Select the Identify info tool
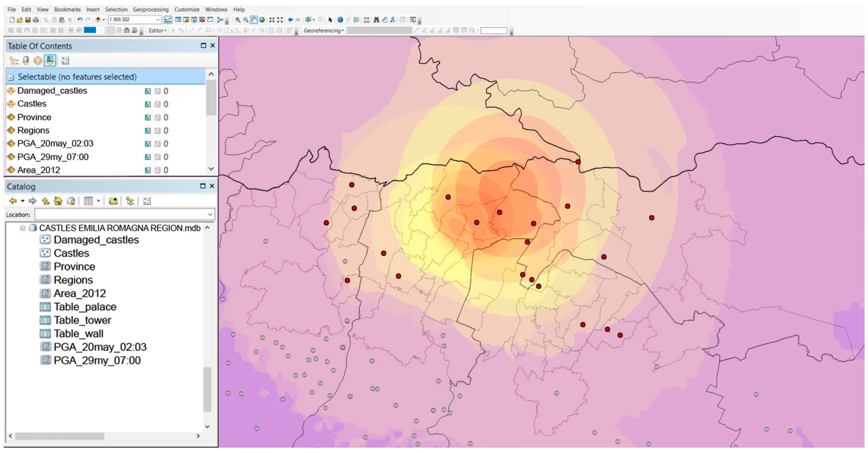This screenshot has width=868, height=453. click(340, 20)
